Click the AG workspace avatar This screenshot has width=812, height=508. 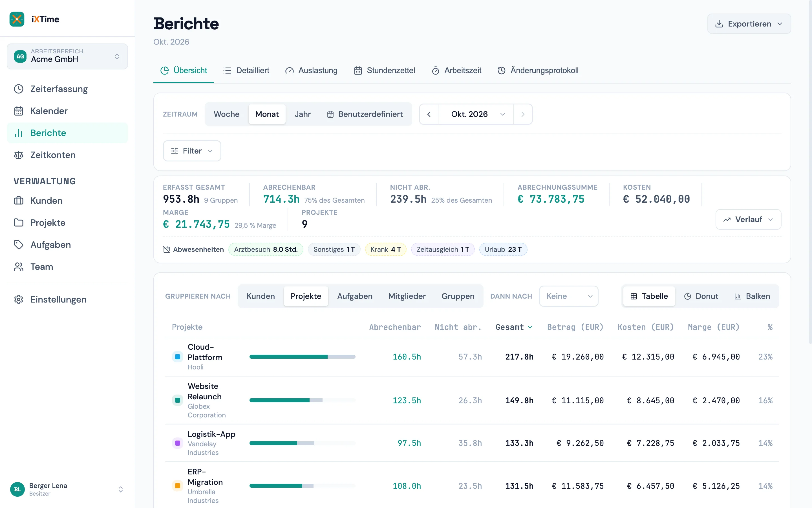(x=20, y=56)
